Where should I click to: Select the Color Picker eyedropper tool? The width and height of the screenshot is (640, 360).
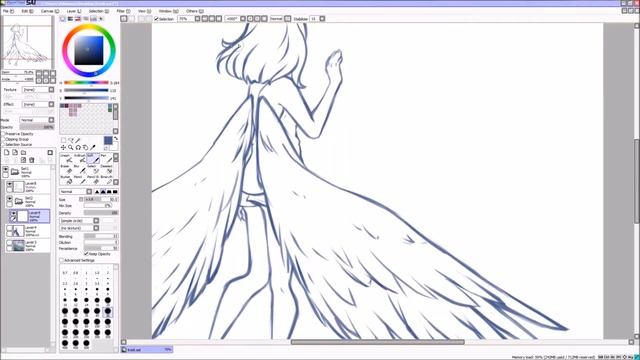coord(93,147)
